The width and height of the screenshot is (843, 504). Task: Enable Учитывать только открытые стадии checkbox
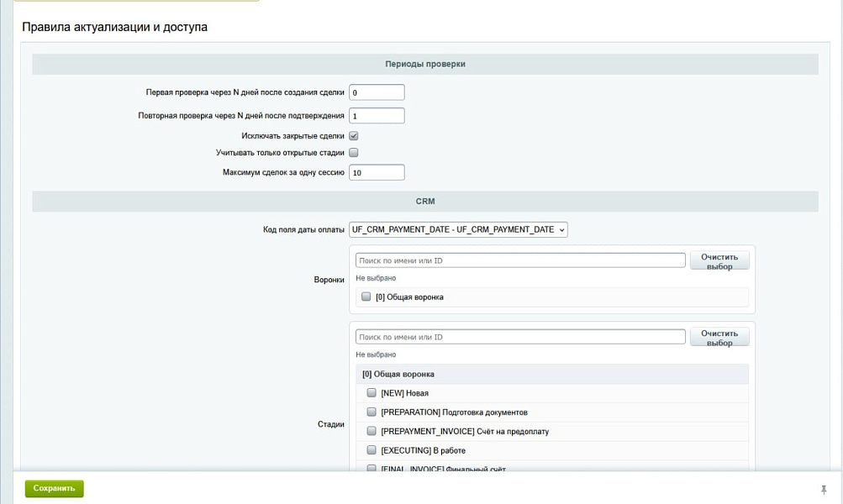[353, 153]
